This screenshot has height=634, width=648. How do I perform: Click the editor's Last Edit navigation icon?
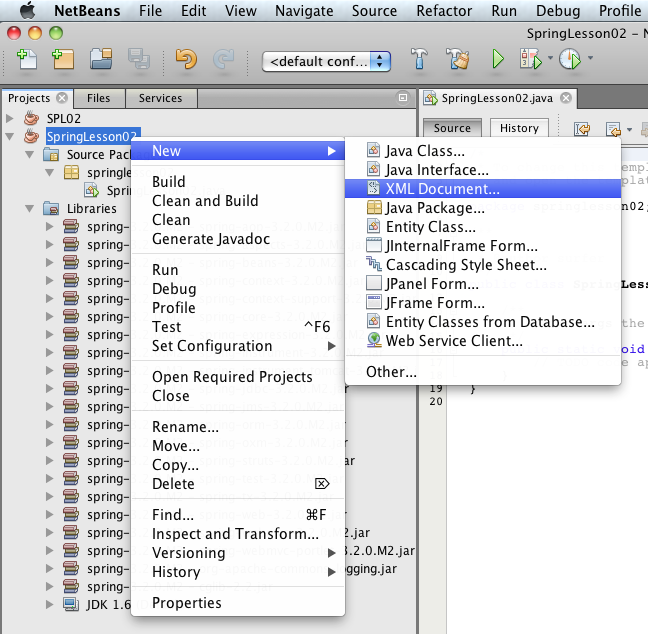pos(582,129)
